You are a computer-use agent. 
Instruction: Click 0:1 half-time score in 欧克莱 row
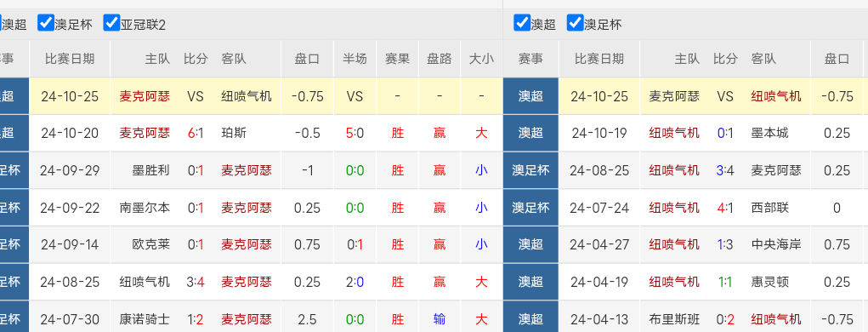coord(355,244)
